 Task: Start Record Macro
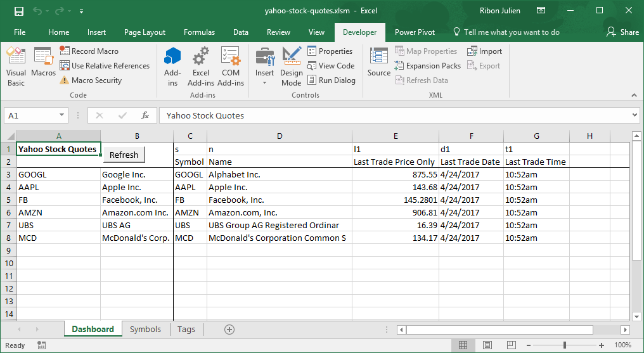[x=89, y=51]
